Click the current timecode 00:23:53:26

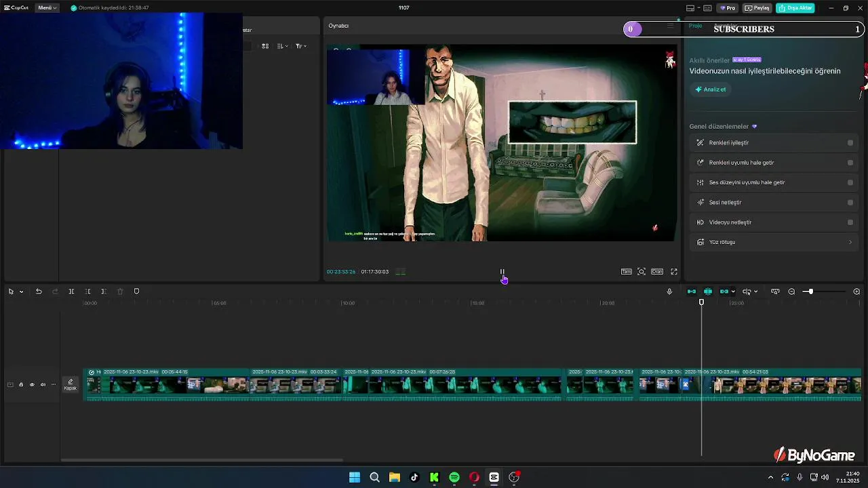click(x=341, y=272)
